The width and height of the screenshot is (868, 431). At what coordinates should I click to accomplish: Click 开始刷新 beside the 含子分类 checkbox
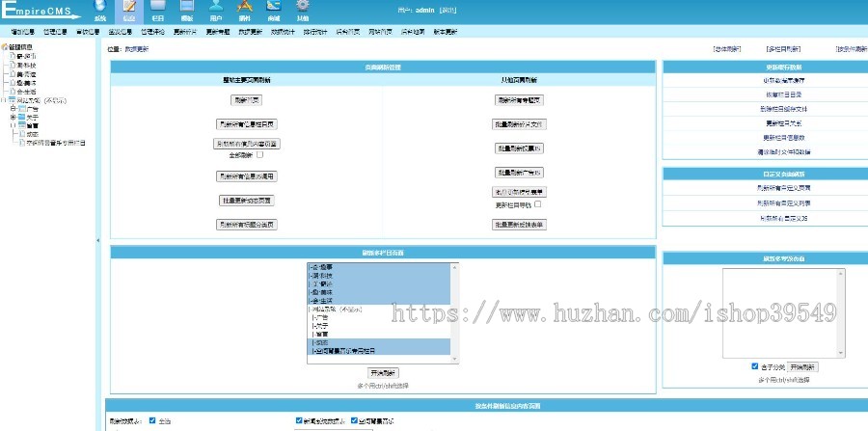tap(802, 366)
